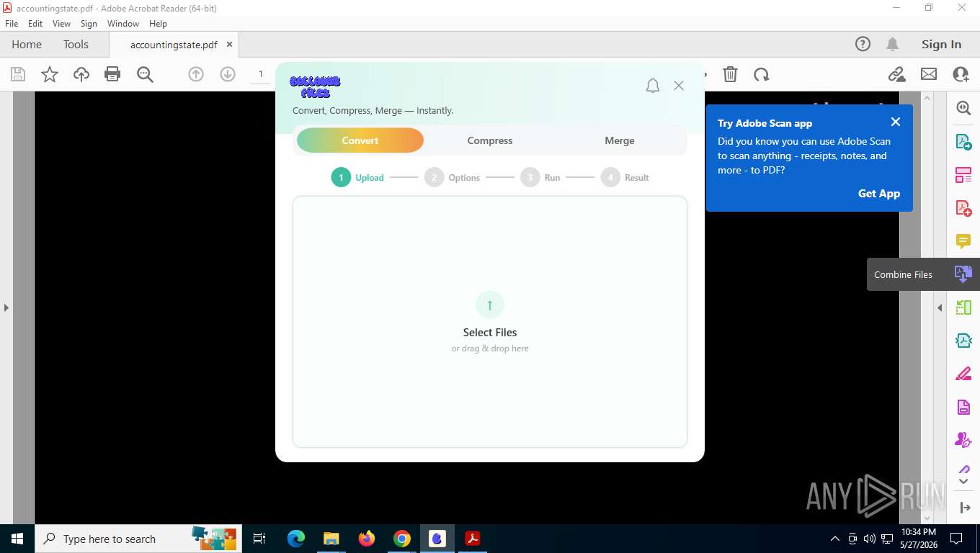Open the Compress PDF tool icon
The width and height of the screenshot is (980, 553).
tap(963, 341)
